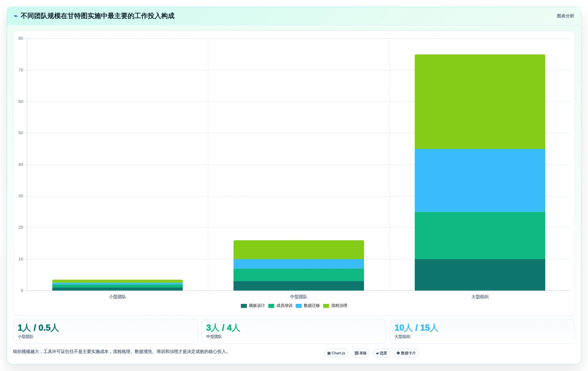Click the blue icon before the chart title

[15, 16]
